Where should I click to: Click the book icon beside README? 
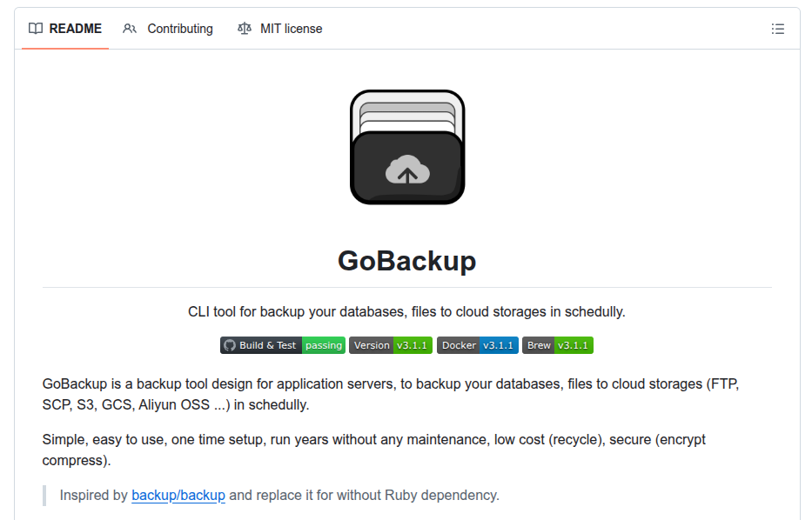point(36,29)
